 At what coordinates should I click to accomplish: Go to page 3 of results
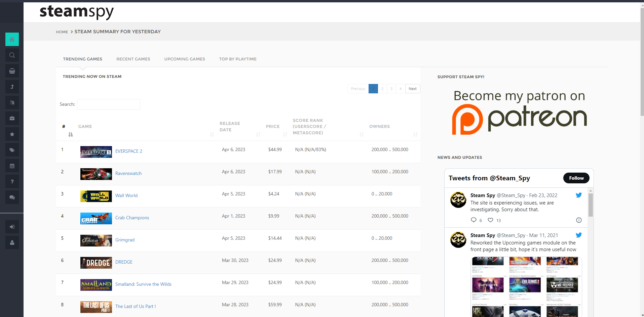click(391, 89)
